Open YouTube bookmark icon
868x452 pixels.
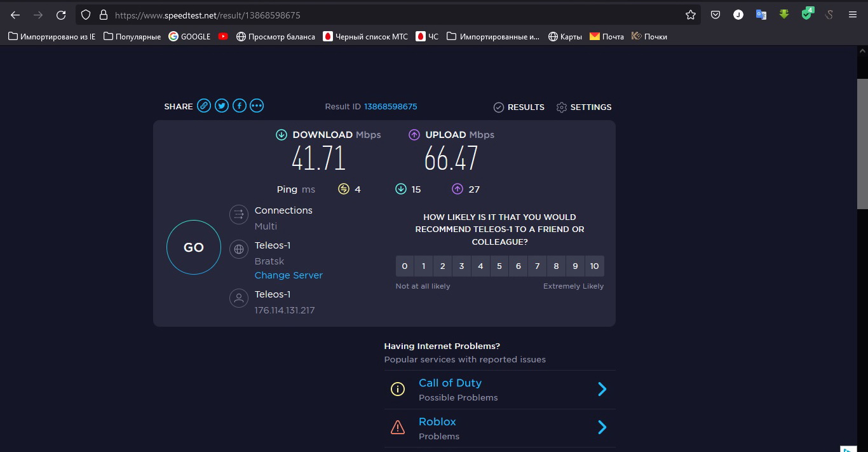coord(223,37)
